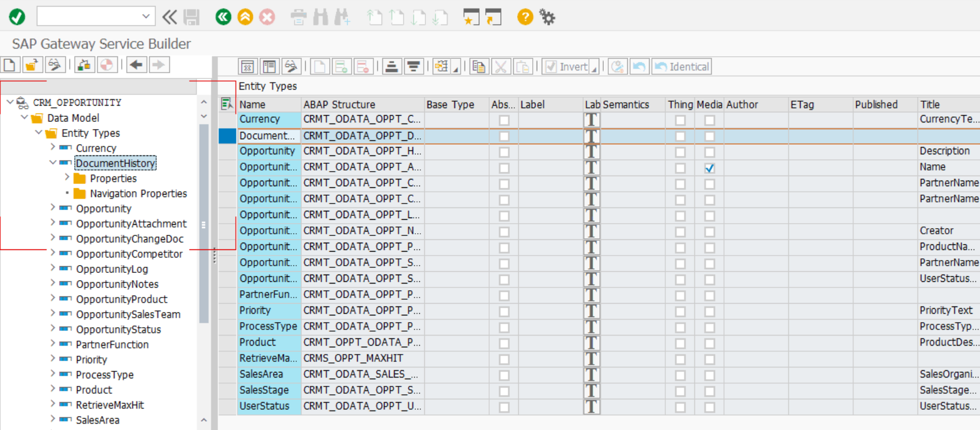
Task: Click the Open Project folder icon
Action: coord(32,65)
